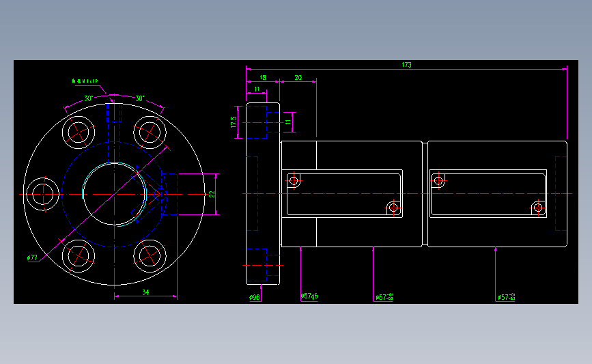The width and height of the screenshot is (592, 364).
Task: Pick the right 30° angle dimension
Action: [140, 98]
